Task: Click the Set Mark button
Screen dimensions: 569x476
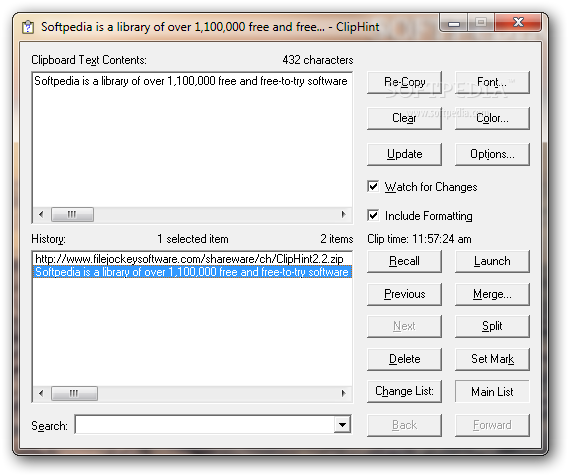Action: point(492,359)
